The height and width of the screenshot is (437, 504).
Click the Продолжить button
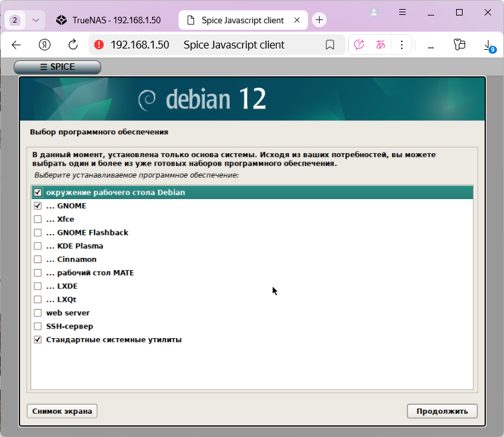[442, 411]
